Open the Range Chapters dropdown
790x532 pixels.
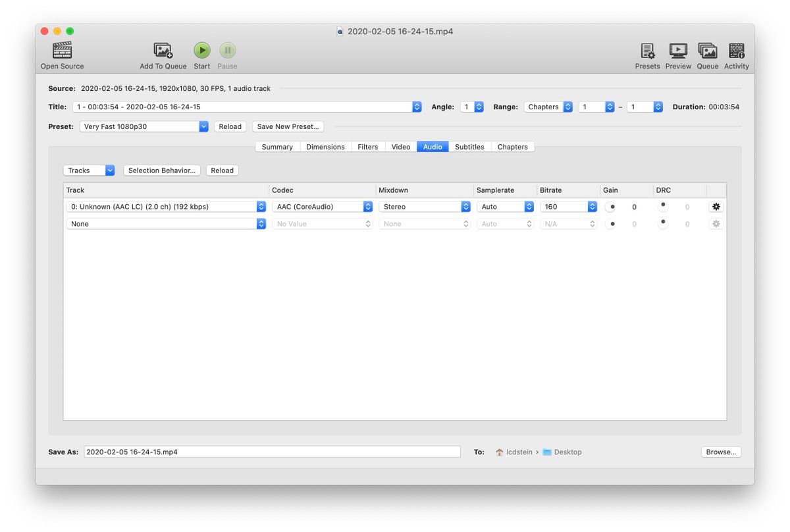pyautogui.click(x=548, y=107)
